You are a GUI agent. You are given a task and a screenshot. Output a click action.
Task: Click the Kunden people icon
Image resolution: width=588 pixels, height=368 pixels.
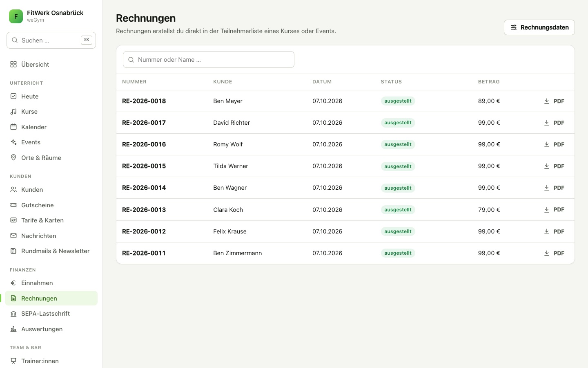[13, 189]
